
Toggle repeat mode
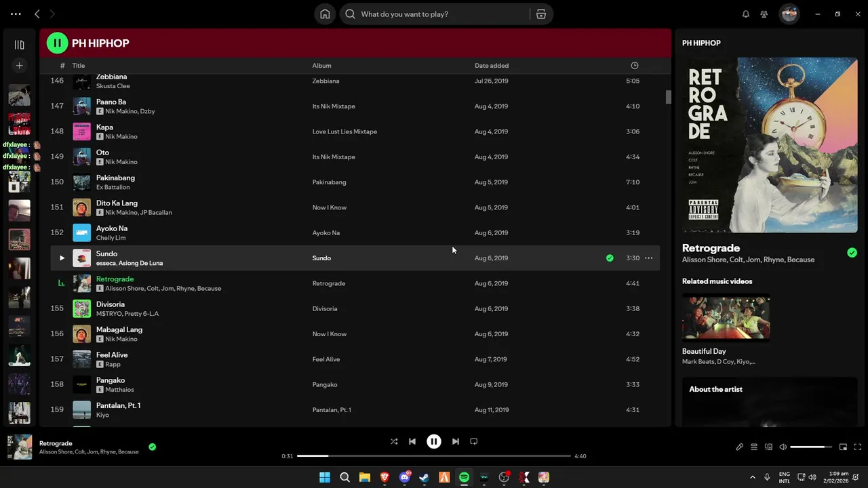click(474, 441)
